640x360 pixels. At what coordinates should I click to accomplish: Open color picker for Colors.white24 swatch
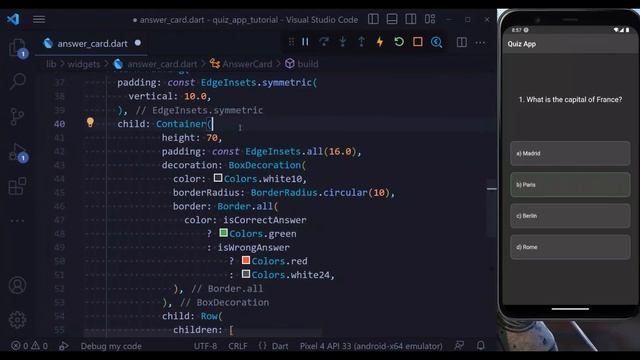point(246,274)
